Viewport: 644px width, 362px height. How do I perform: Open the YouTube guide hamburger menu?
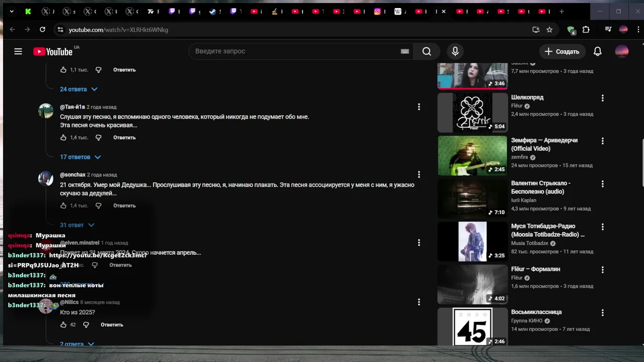18,51
